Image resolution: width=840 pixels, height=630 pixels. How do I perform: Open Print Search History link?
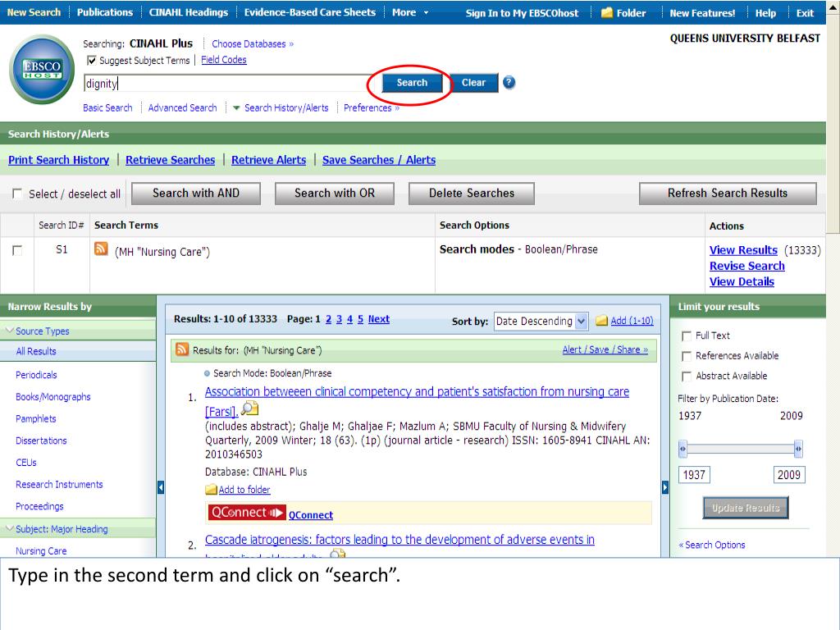59,160
